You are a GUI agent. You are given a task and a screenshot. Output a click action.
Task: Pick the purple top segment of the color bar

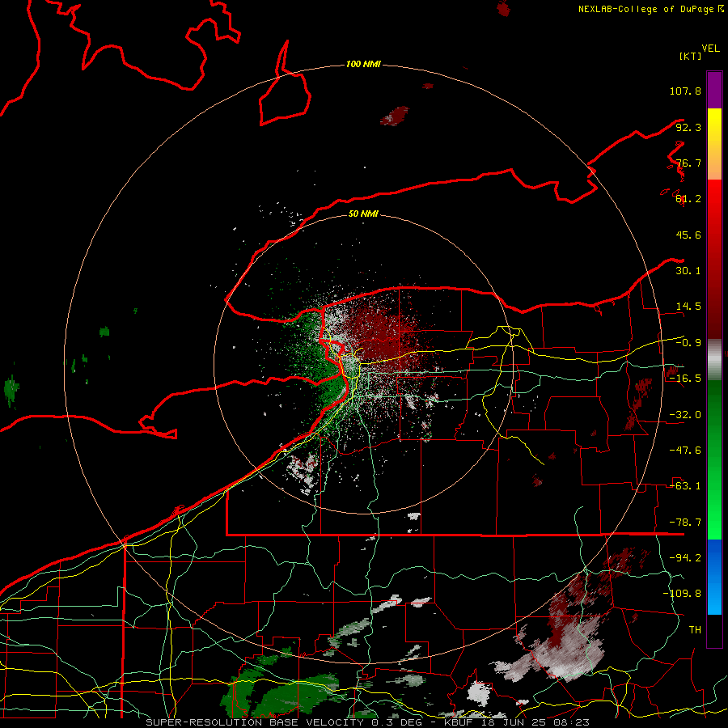click(714, 90)
